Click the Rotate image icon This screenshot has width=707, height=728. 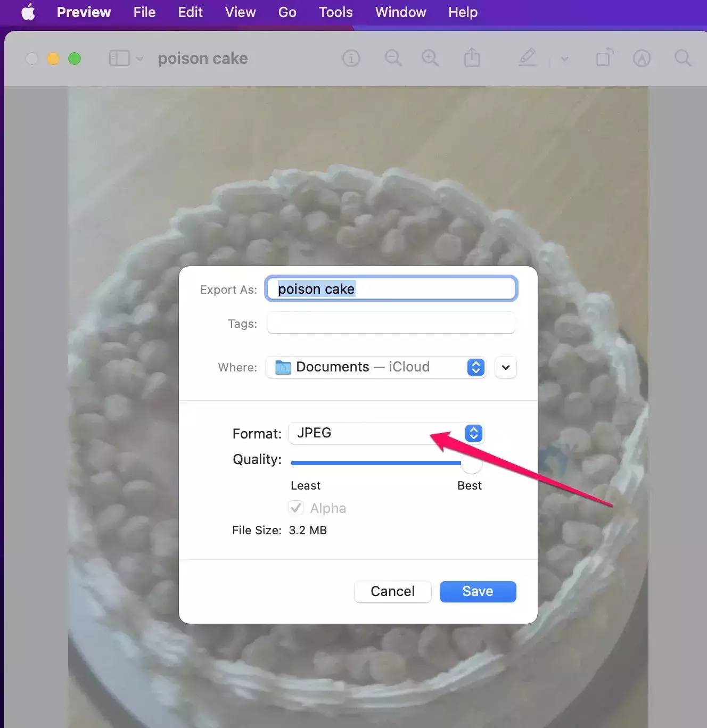point(604,57)
